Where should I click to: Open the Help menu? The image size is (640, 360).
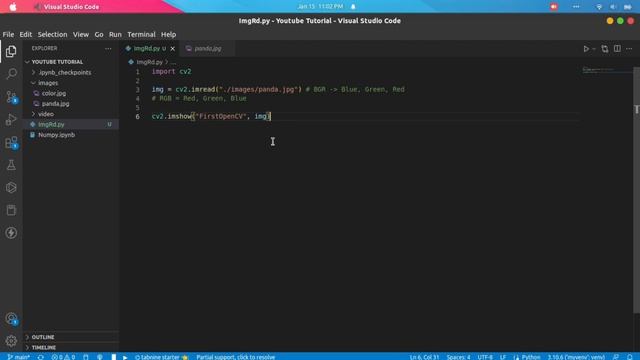coord(168,35)
